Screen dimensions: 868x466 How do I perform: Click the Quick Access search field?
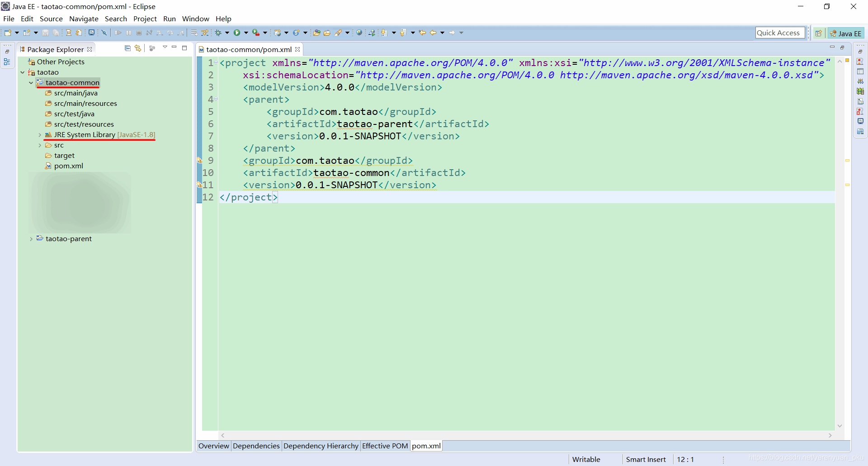[780, 33]
